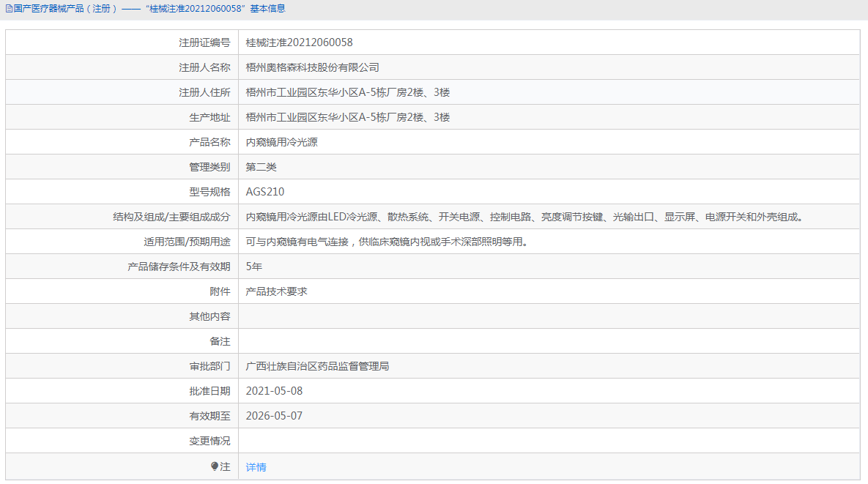Click the registrant address cell text
Image resolution: width=868 pixels, height=484 pixels.
348,92
